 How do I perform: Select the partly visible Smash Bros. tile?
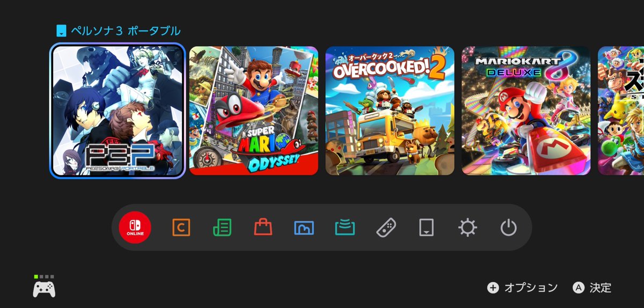[x=621, y=111]
